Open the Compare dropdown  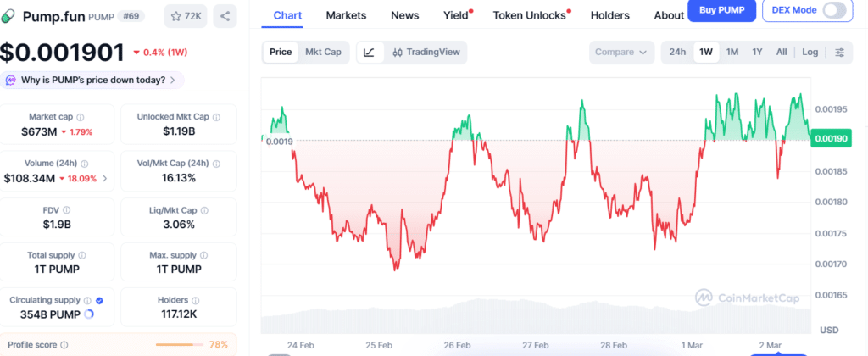[x=621, y=53]
